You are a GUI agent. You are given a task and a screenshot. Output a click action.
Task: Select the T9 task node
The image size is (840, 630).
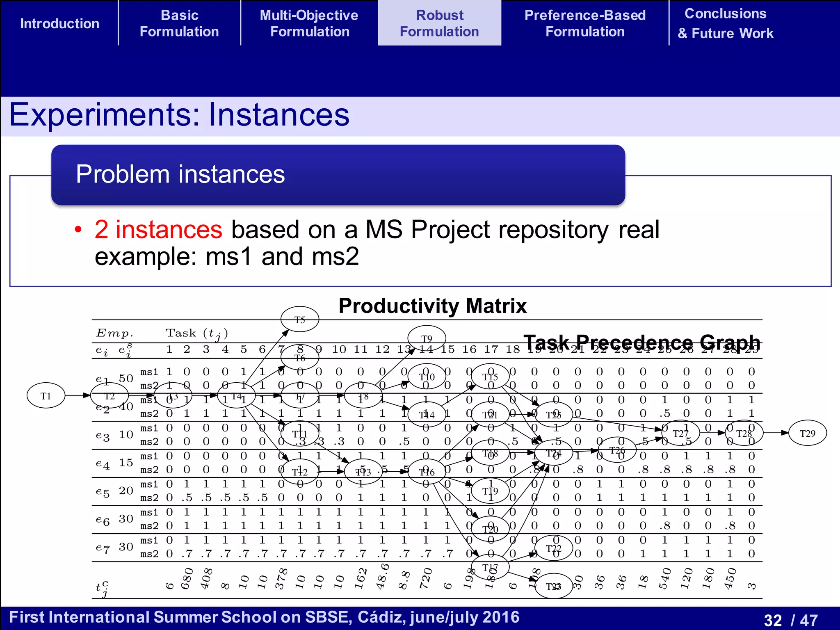tap(427, 338)
